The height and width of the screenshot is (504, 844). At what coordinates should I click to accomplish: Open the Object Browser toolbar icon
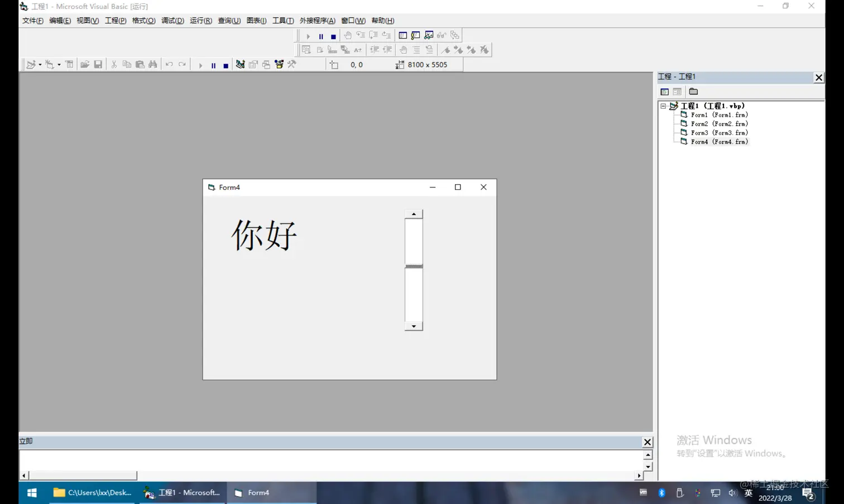279,65
